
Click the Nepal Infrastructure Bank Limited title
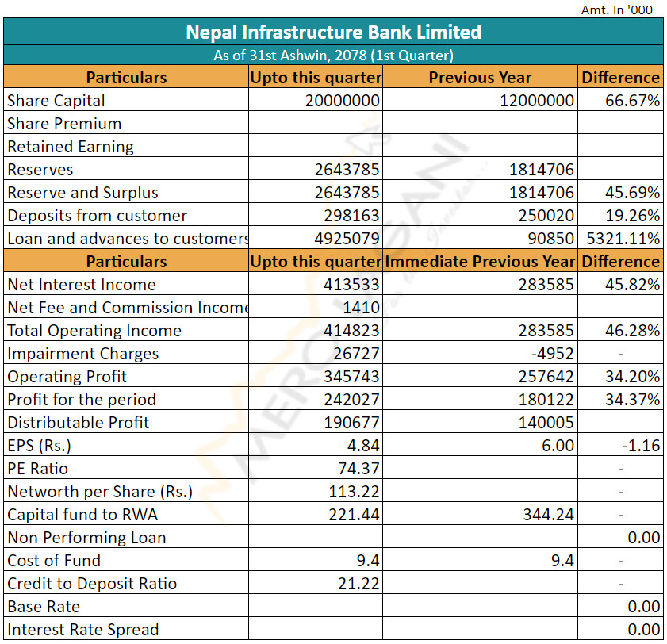(333, 33)
